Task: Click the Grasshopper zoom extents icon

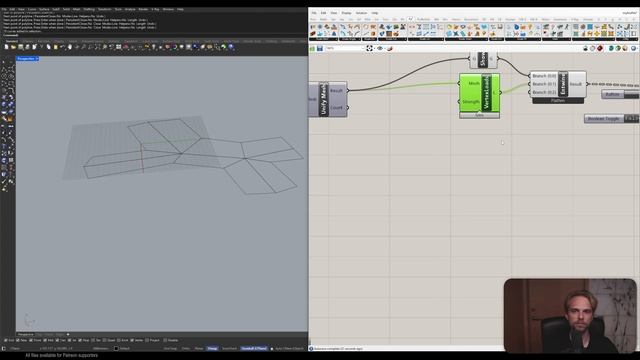Action: pos(369,48)
